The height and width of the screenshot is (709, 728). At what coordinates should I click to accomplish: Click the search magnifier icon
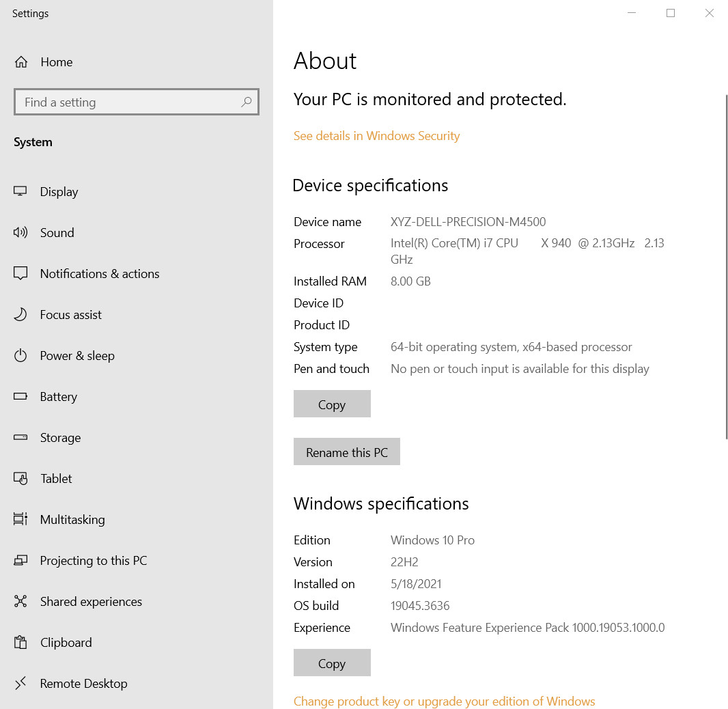coord(247,102)
